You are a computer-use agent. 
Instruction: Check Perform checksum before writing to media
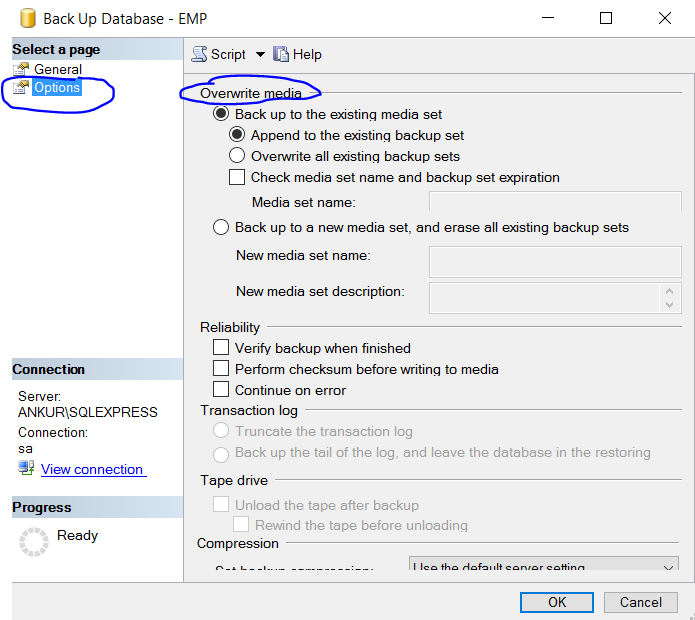[222, 369]
